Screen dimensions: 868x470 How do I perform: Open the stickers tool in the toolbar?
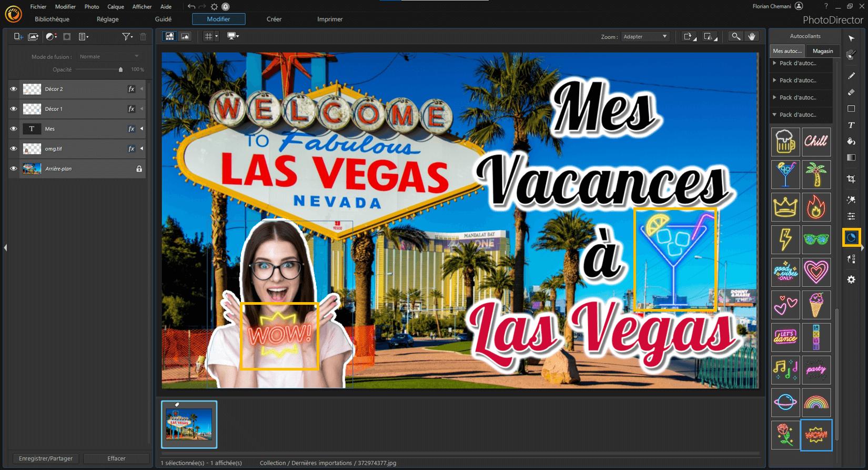(x=851, y=237)
